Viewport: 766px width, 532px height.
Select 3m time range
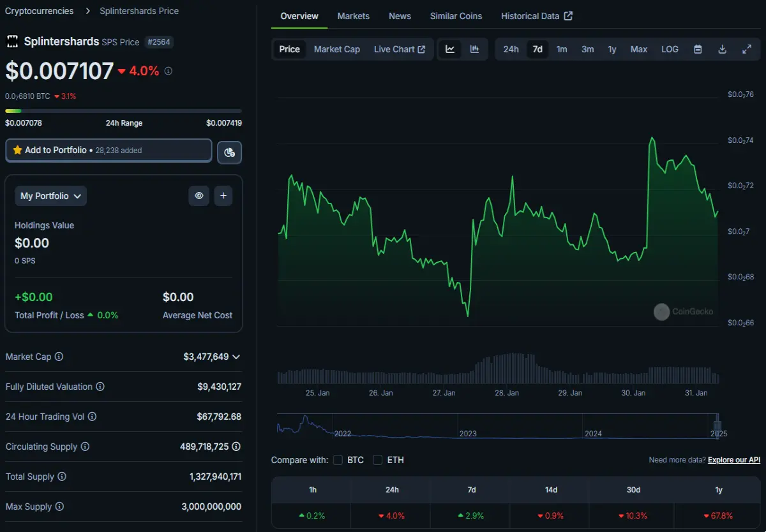[587, 49]
